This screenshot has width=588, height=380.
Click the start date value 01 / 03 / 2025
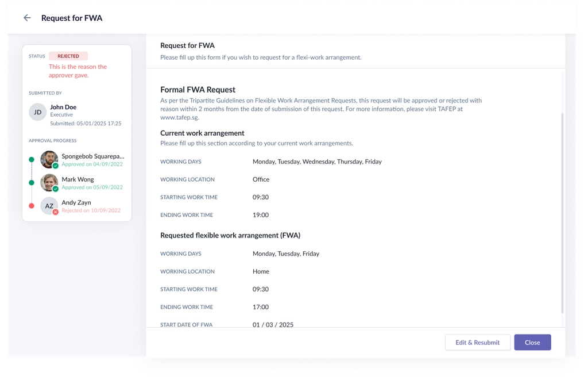[273, 324]
